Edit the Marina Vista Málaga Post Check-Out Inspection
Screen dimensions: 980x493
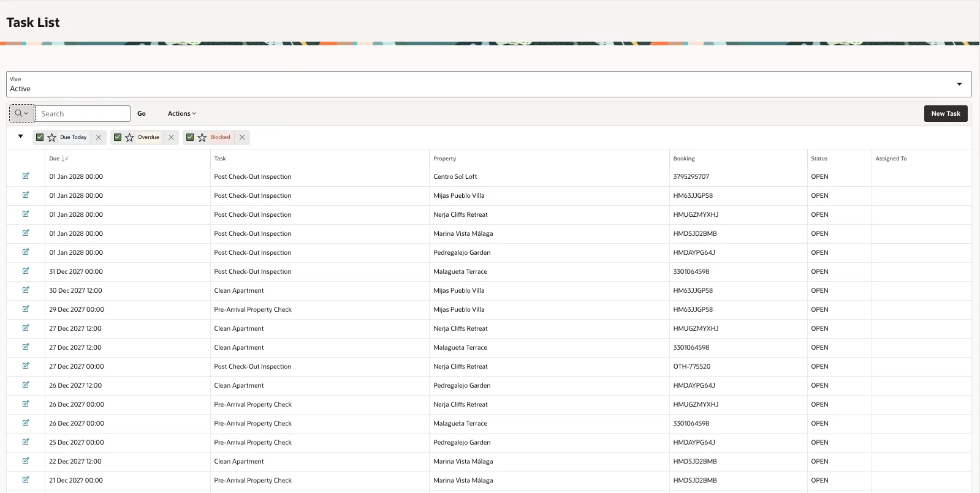coord(26,233)
